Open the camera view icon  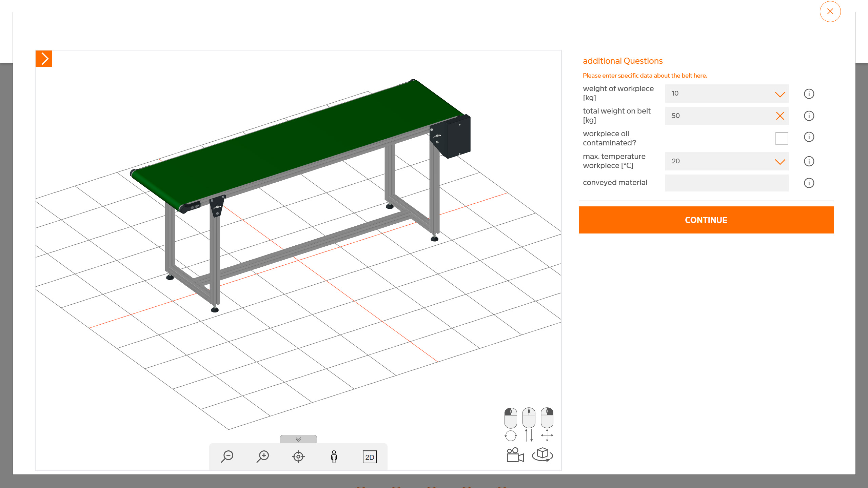click(x=515, y=455)
